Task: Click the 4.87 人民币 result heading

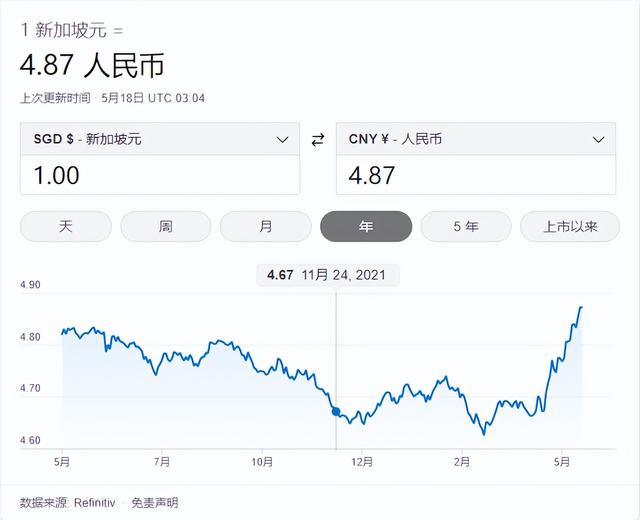Action: point(92,66)
